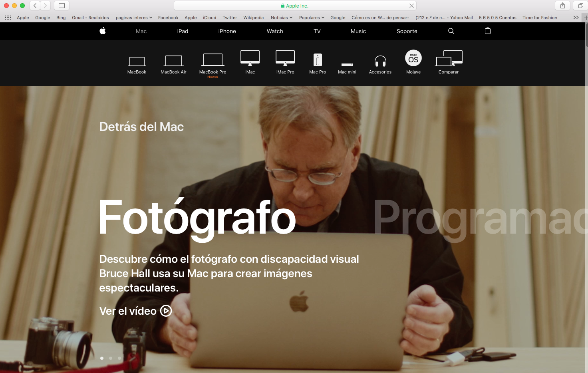Open the Watch tab in navigation
The height and width of the screenshot is (373, 588).
coord(275,31)
